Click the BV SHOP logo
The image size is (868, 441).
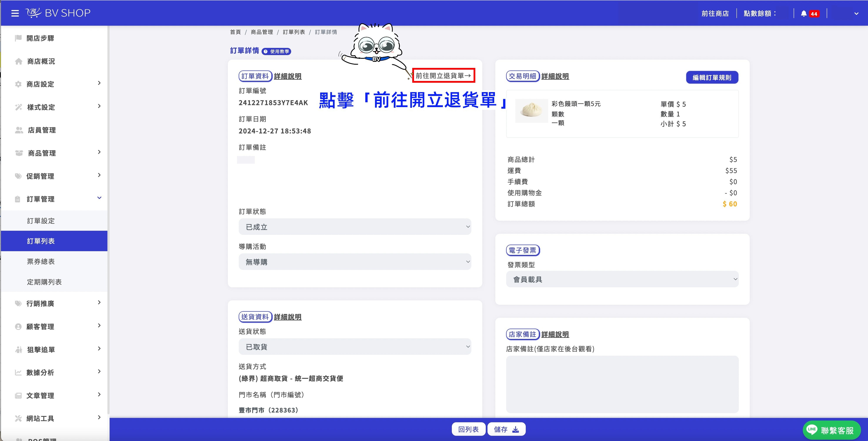click(58, 13)
